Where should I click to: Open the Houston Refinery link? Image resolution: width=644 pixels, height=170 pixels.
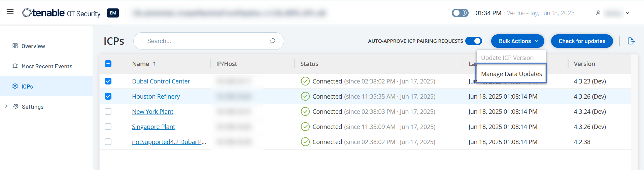[x=156, y=96]
